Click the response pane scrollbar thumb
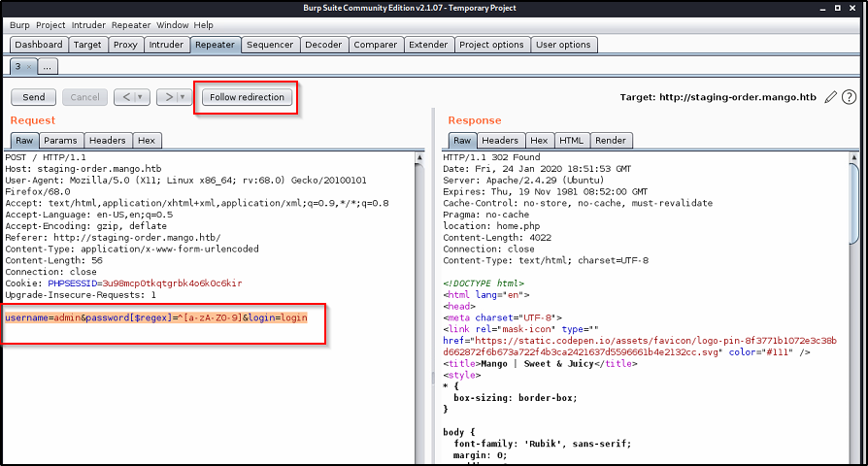Image resolution: width=868 pixels, height=466 pixels. point(854,203)
